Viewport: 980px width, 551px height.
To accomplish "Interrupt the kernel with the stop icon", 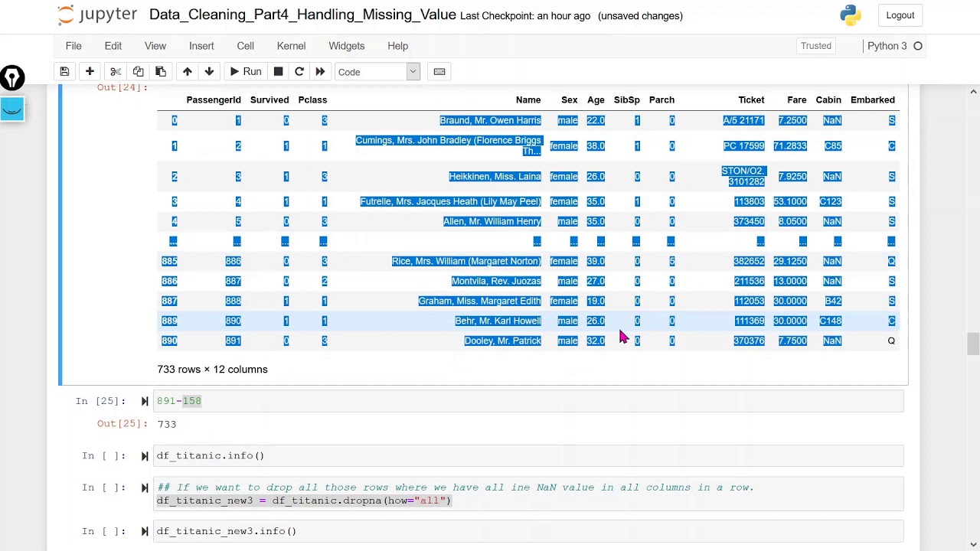I will coord(278,72).
